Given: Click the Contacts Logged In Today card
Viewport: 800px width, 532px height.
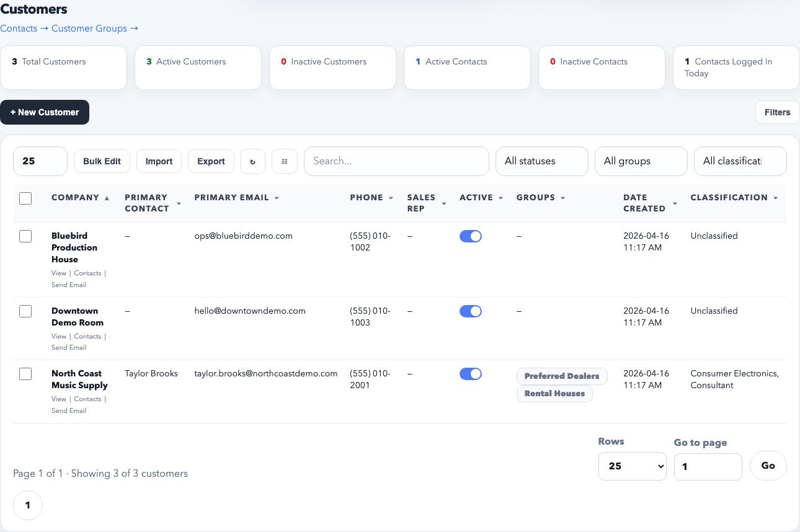Looking at the screenshot, I should pyautogui.click(x=736, y=68).
